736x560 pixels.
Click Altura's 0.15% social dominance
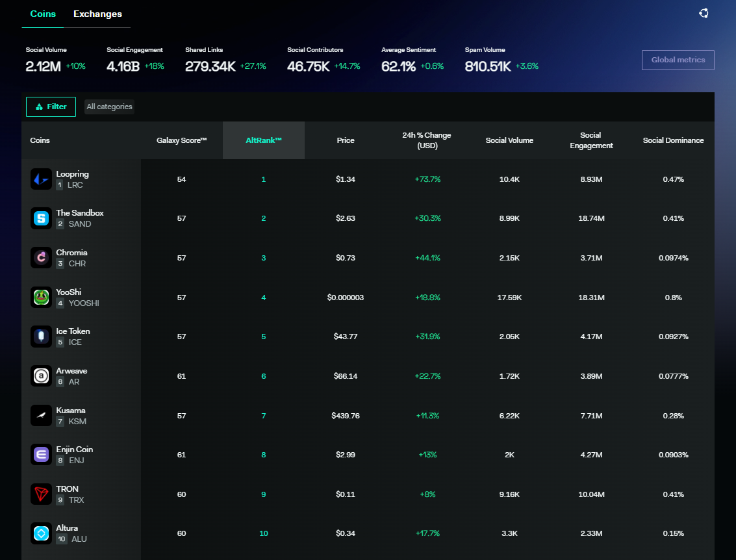point(673,533)
